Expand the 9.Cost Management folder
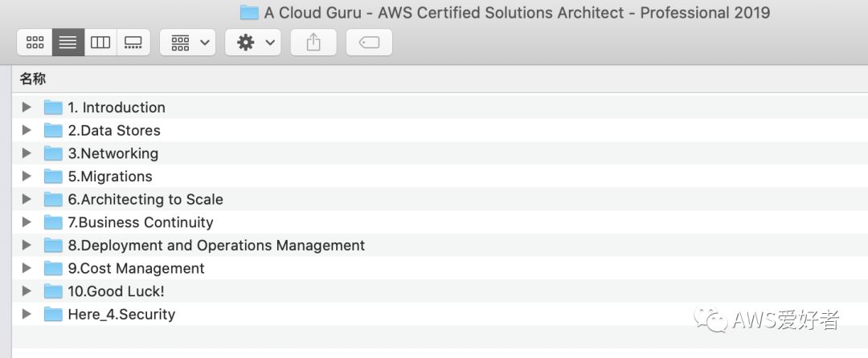Image resolution: width=868 pixels, height=358 pixels. pos(27,268)
